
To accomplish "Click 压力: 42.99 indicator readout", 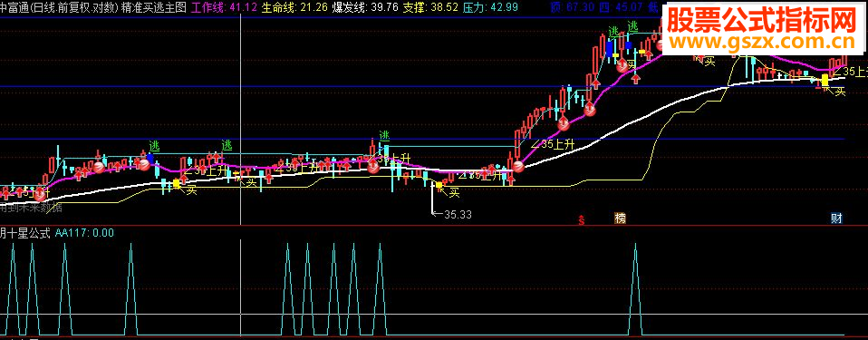I will pos(490,7).
